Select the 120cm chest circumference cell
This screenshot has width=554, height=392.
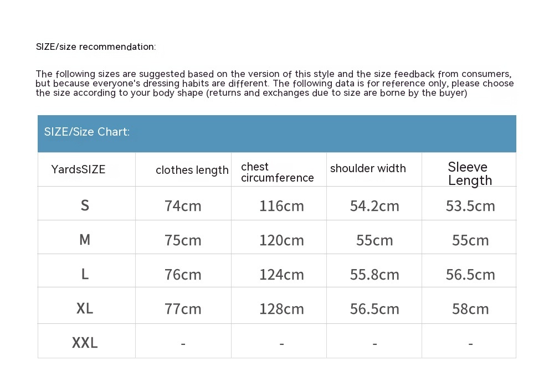(281, 240)
